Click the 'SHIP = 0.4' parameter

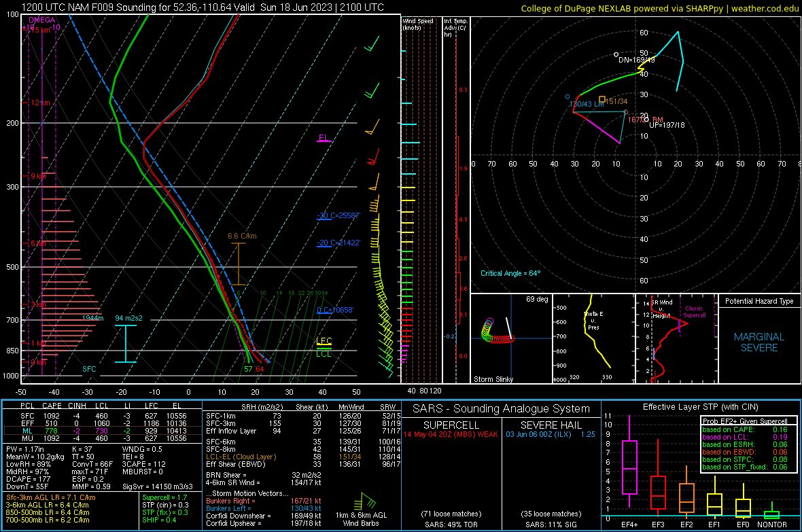[x=160, y=520]
